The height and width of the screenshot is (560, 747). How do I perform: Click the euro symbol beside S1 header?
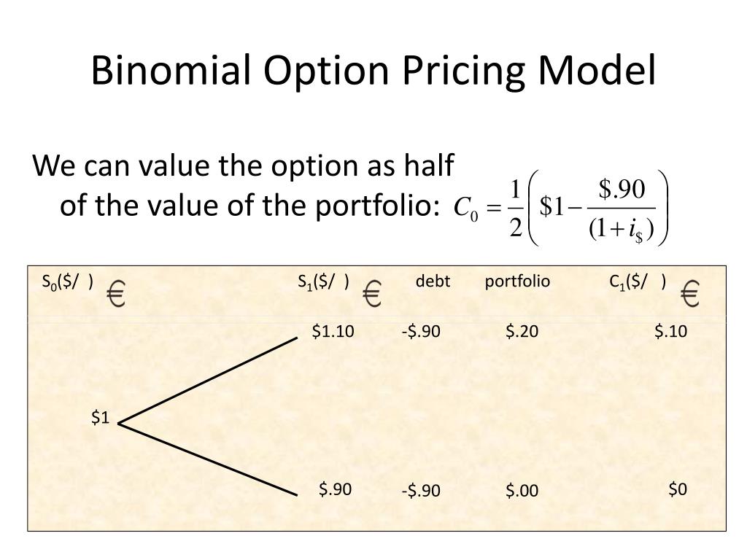(x=372, y=293)
